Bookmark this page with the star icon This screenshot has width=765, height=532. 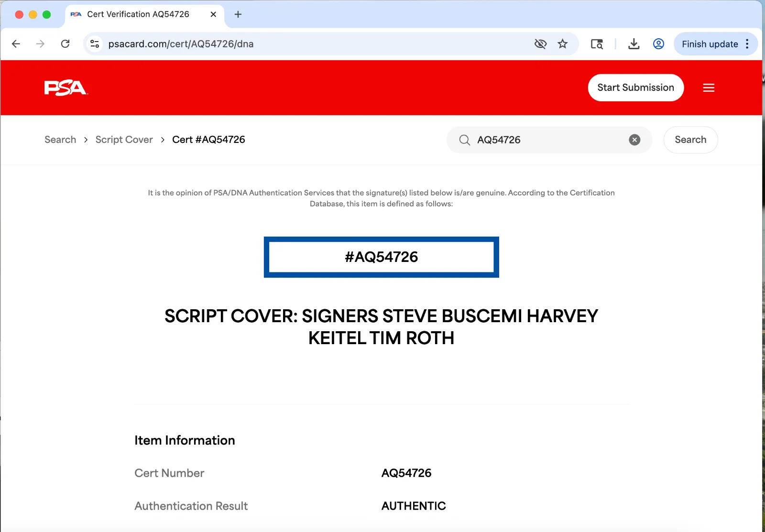(x=563, y=44)
